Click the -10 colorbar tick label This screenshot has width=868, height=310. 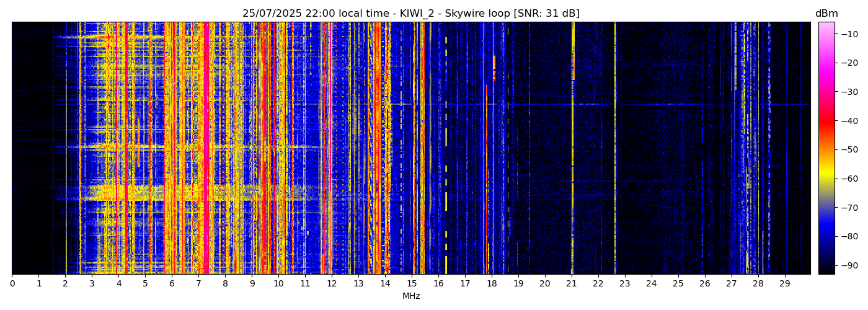pos(849,34)
